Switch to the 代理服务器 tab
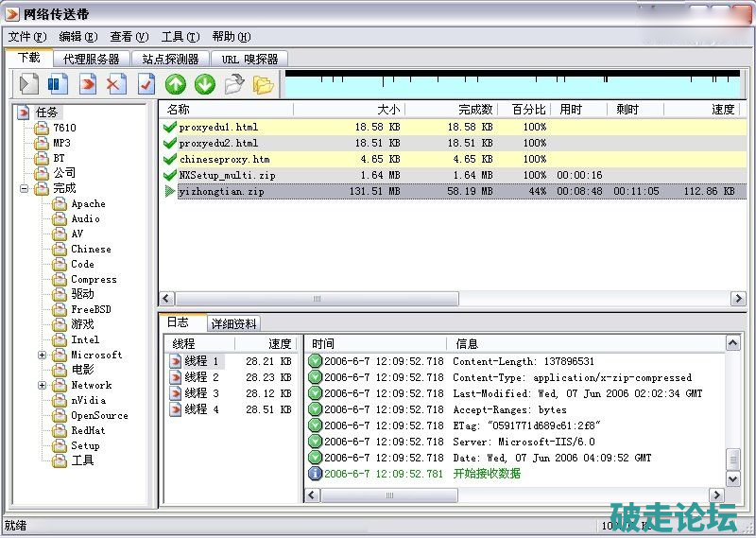The image size is (756, 538). click(92, 59)
